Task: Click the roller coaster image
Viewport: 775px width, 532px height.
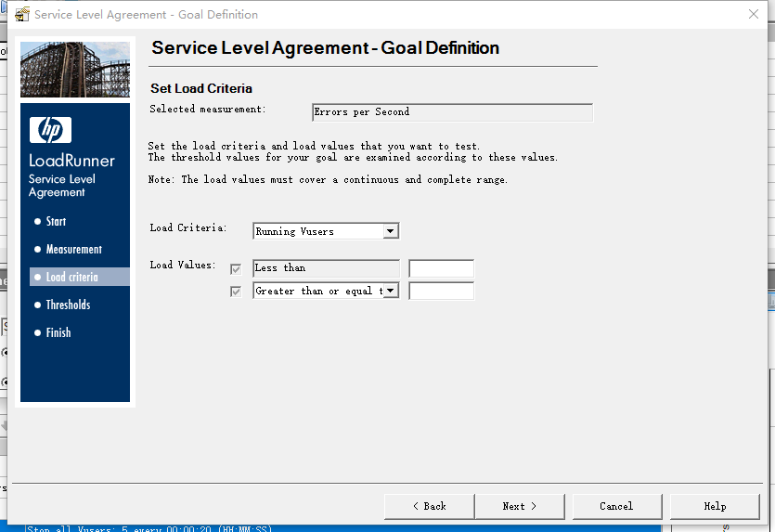Action: 75,70
